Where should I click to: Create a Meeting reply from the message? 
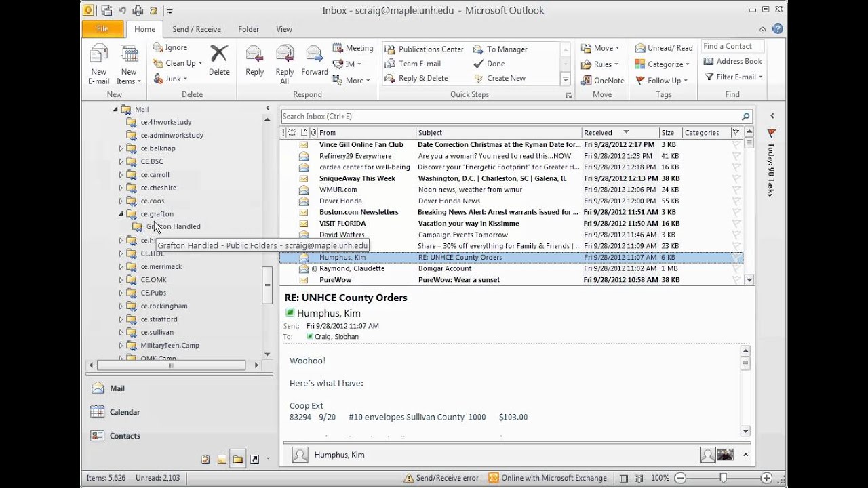click(x=353, y=48)
